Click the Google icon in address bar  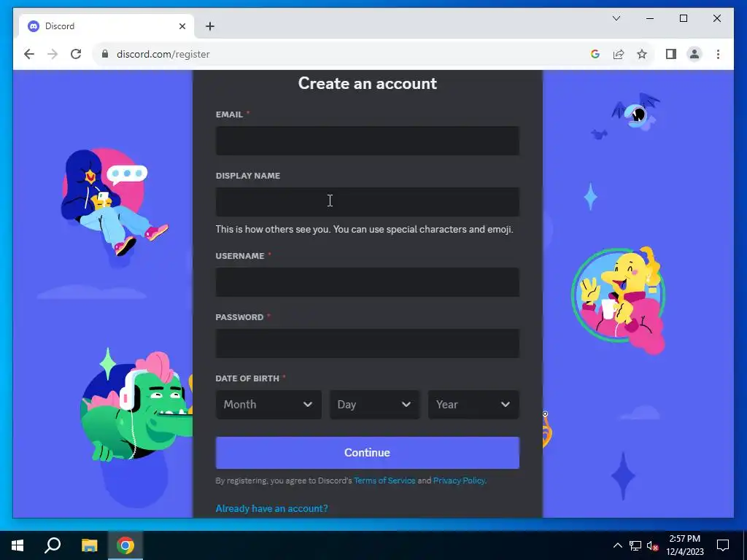pyautogui.click(x=595, y=54)
